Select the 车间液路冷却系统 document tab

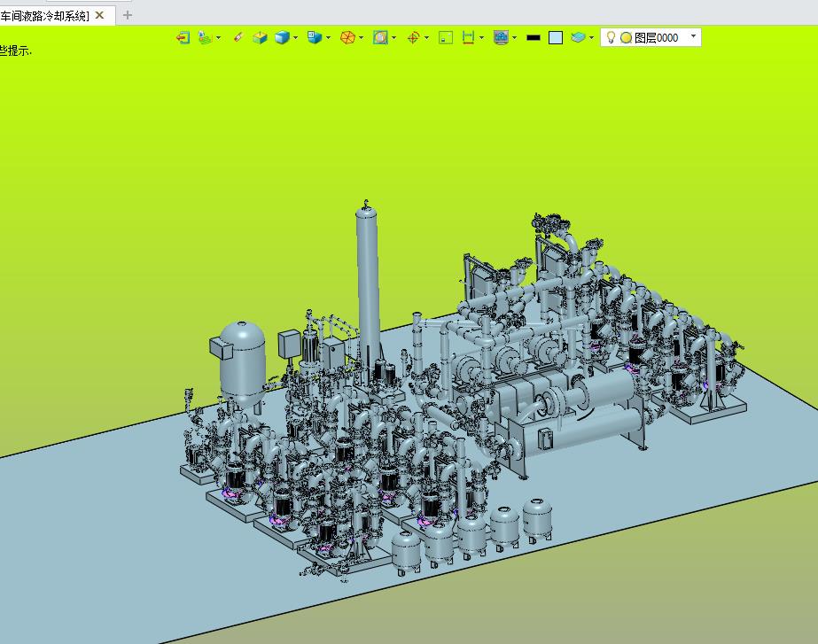[x=44, y=16]
